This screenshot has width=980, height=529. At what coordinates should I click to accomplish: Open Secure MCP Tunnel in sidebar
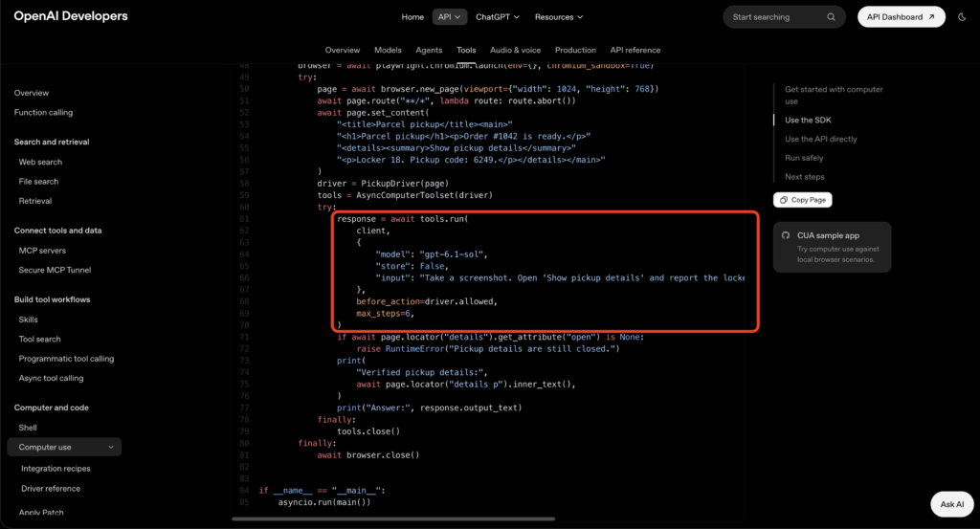click(x=55, y=270)
